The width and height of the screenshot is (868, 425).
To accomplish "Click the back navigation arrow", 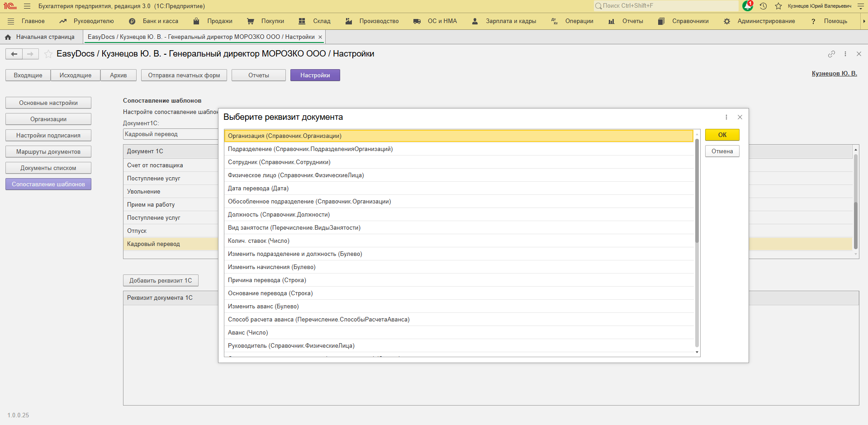I will [14, 54].
